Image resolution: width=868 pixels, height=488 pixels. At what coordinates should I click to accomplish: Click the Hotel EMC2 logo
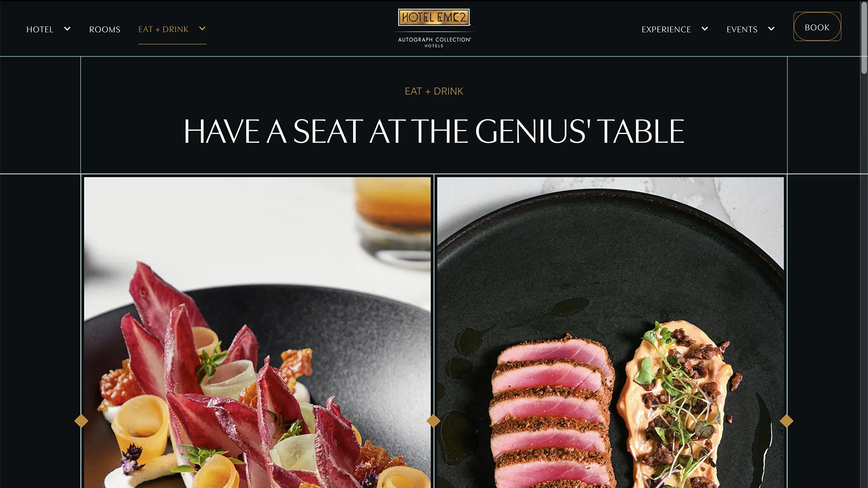(x=434, y=17)
